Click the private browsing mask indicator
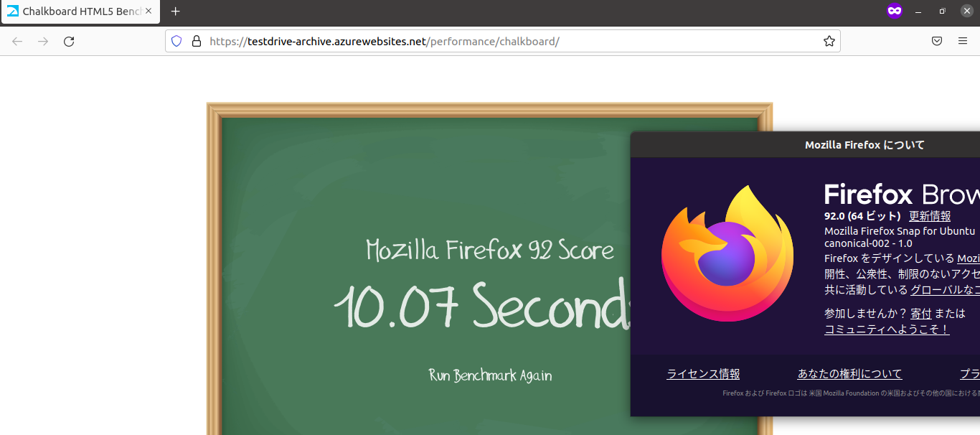The image size is (980, 435). point(894,11)
